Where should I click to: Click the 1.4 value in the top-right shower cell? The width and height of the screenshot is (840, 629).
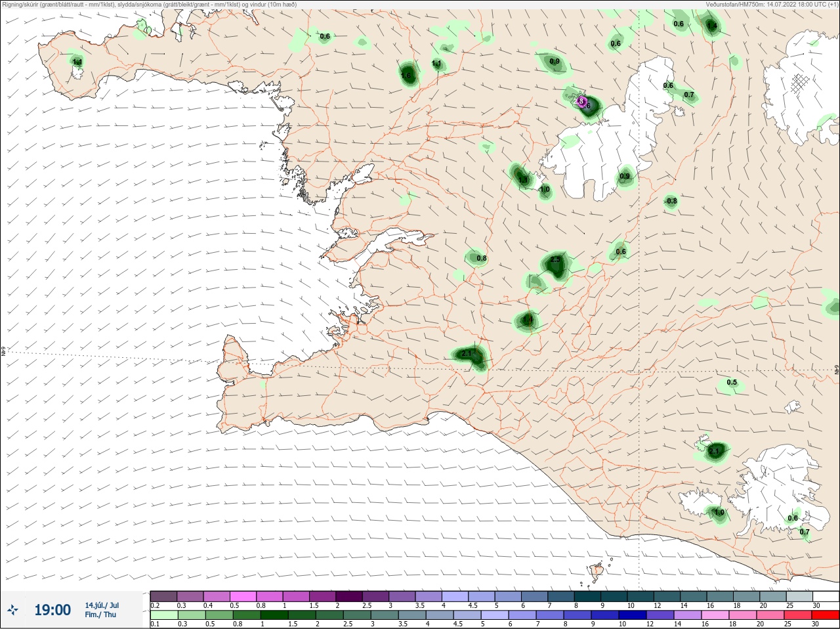[x=712, y=26]
